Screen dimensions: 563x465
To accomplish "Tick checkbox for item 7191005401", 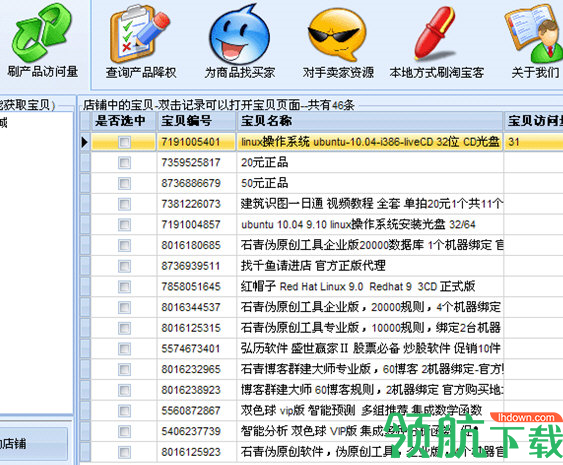I will click(x=124, y=142).
